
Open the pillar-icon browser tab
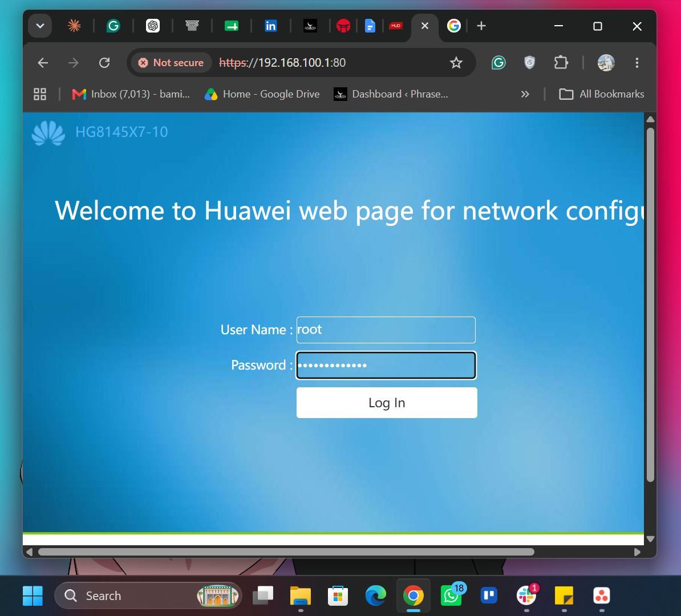[192, 26]
